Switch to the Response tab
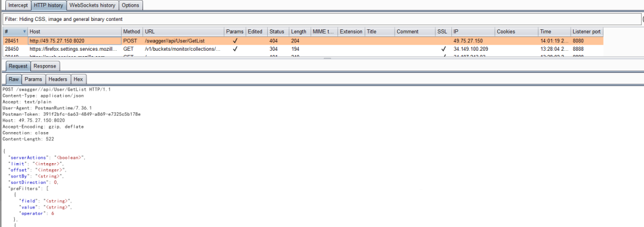Viewport: 644px width, 227px height. click(x=45, y=66)
